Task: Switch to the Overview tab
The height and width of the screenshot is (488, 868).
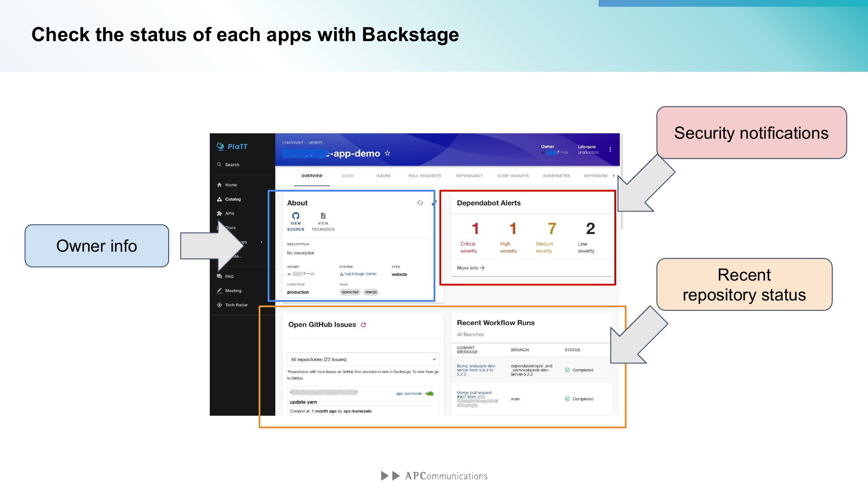Action: 312,176
